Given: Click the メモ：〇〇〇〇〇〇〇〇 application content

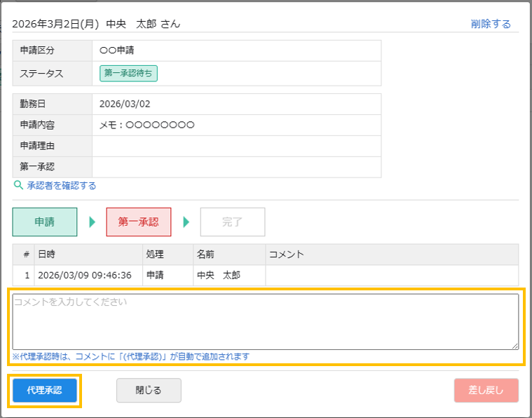Looking at the screenshot, I should (147, 125).
